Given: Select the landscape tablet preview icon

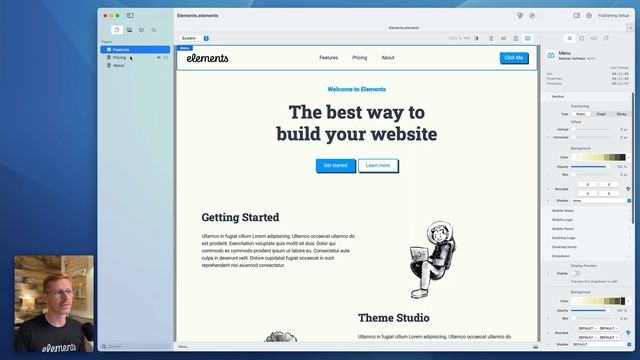Looking at the screenshot, I should [503, 38].
